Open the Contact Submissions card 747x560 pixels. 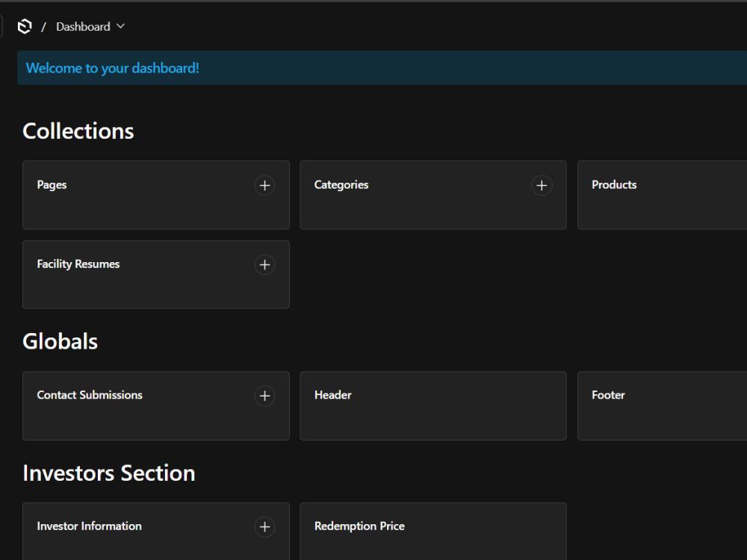(156, 405)
